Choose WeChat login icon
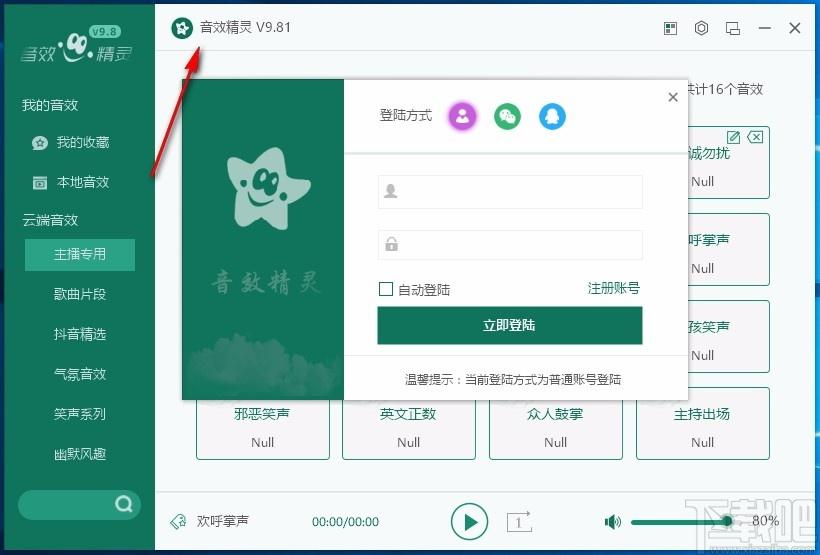The width and height of the screenshot is (820, 555). click(x=507, y=116)
